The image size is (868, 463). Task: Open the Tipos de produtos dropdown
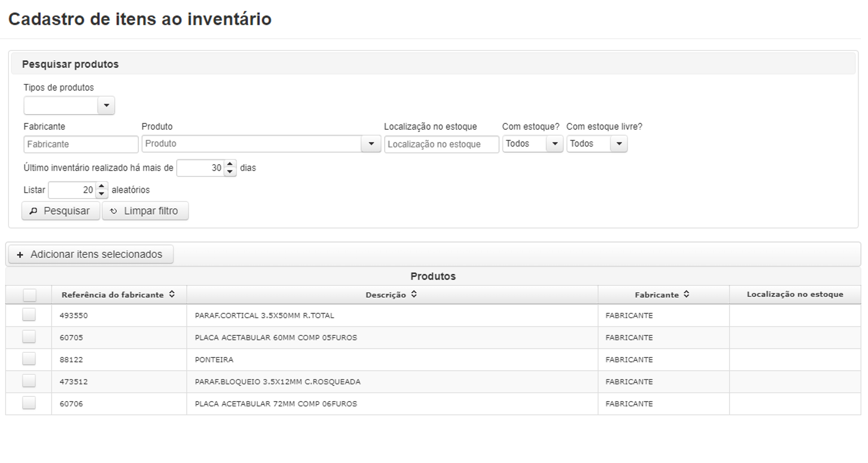tap(106, 106)
